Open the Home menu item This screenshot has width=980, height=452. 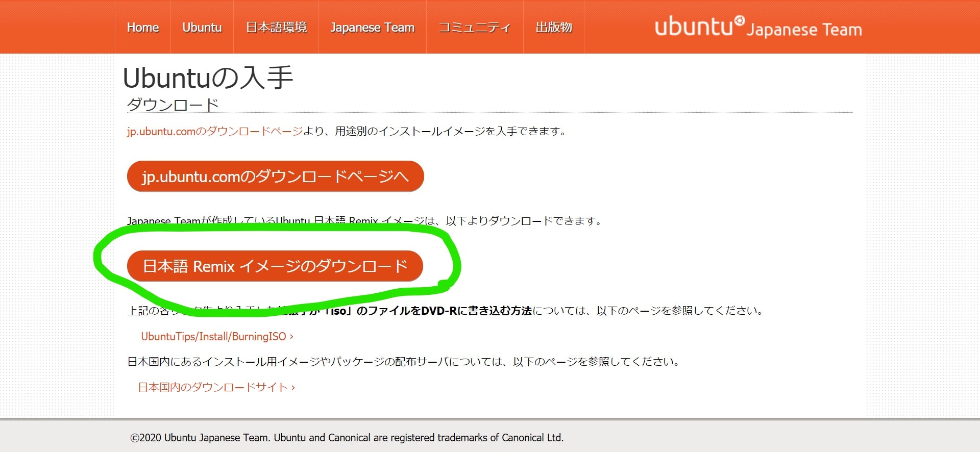click(x=143, y=28)
